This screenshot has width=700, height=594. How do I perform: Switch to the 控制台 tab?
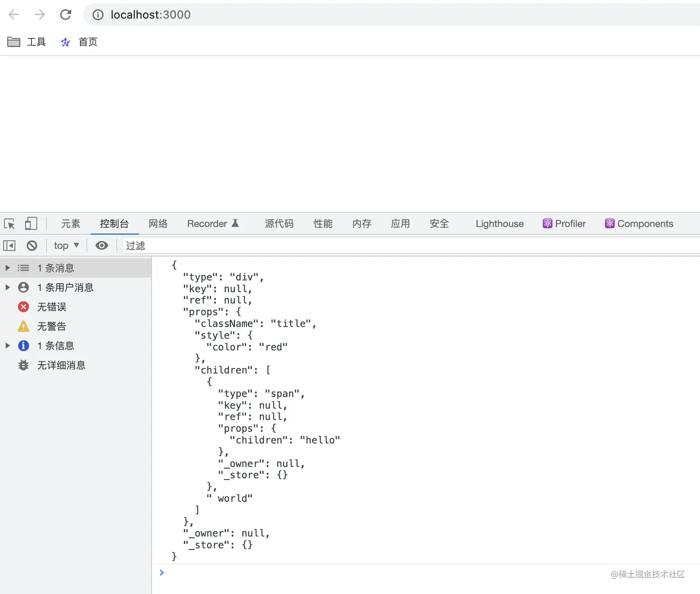114,224
